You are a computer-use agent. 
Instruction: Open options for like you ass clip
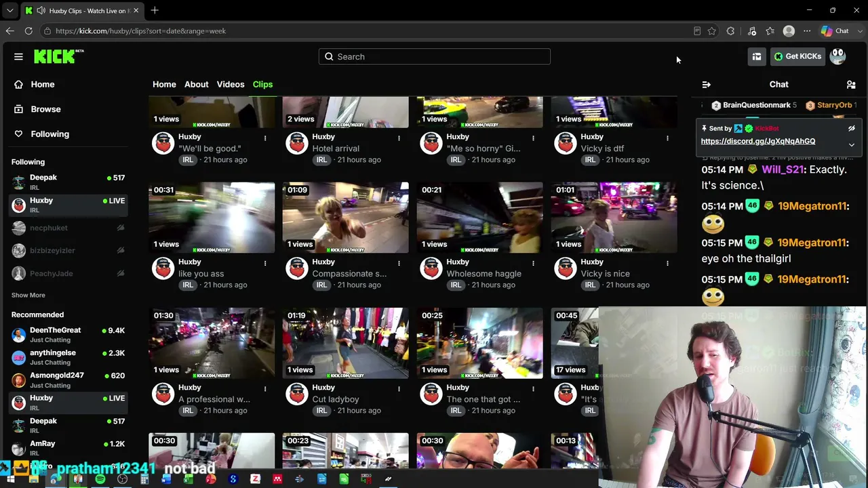[x=265, y=263]
